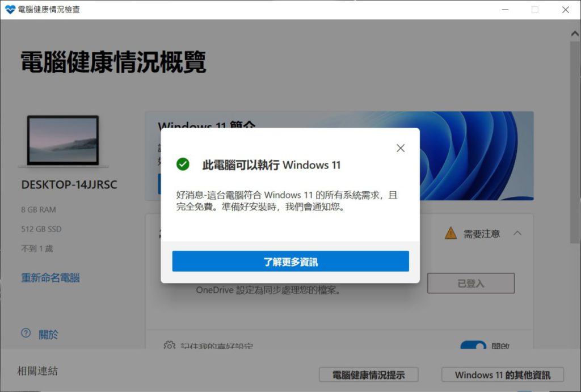Click the scrollbar up arrow
This screenshot has height=392, width=581.
point(575,33)
